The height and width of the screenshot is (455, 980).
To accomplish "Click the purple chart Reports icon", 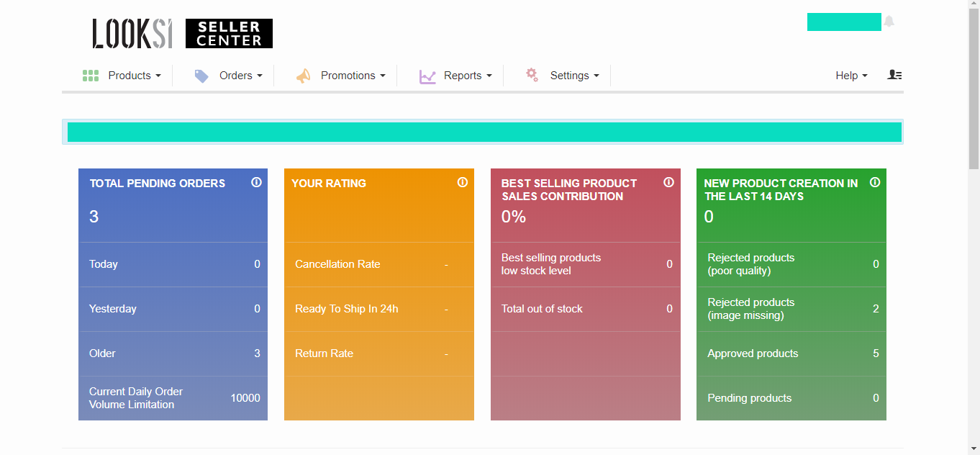I will 428,76.
